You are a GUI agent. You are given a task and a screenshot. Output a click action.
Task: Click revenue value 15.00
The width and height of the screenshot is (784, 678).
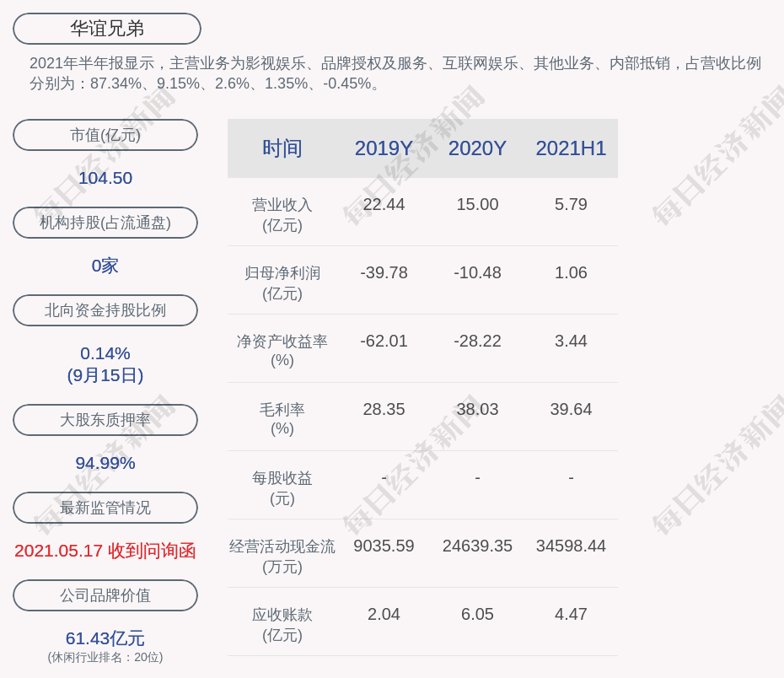click(x=477, y=205)
